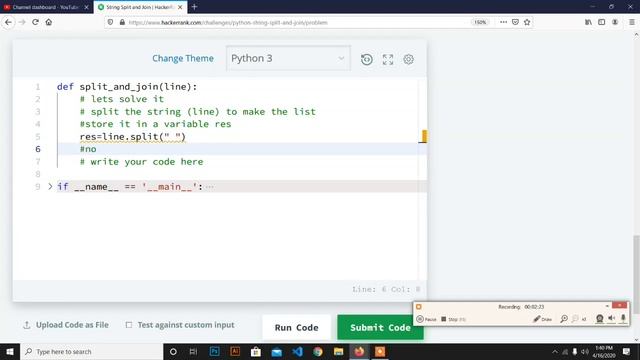Minimize the recording toolbar
The height and width of the screenshot is (360, 640).
click(x=607, y=306)
